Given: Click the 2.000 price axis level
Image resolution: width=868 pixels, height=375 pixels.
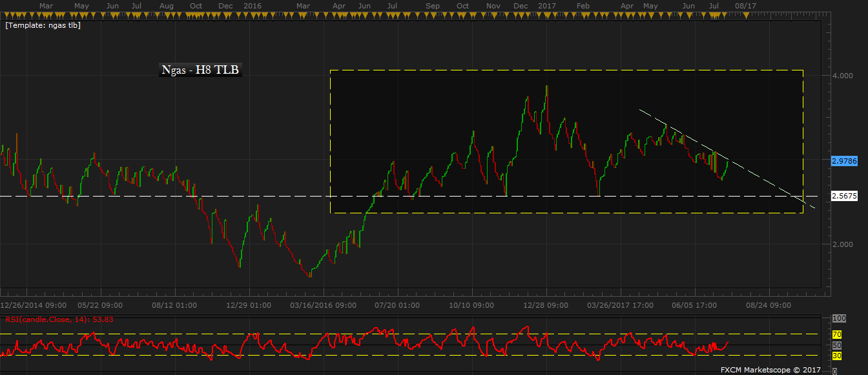Looking at the screenshot, I should pos(842,244).
